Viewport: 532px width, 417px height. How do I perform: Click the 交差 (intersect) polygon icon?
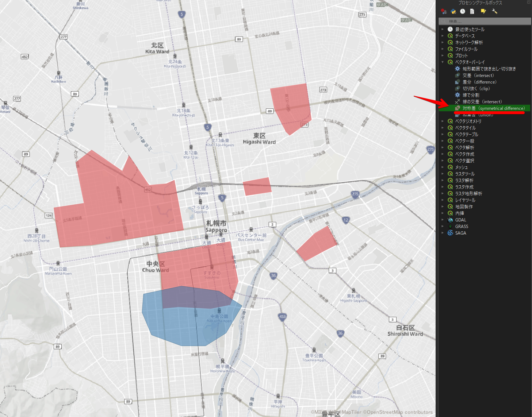[458, 75]
